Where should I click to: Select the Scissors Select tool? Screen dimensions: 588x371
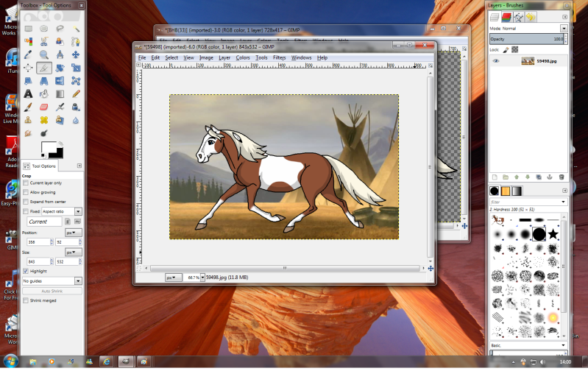click(x=44, y=42)
